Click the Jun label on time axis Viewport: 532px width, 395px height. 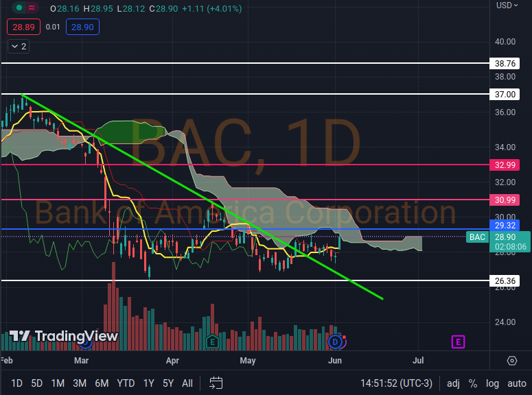(335, 361)
